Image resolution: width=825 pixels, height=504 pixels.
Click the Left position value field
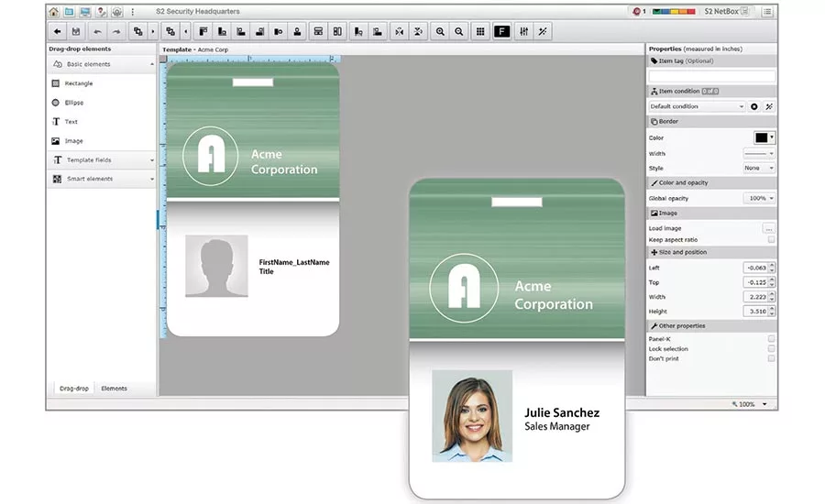[x=755, y=268]
